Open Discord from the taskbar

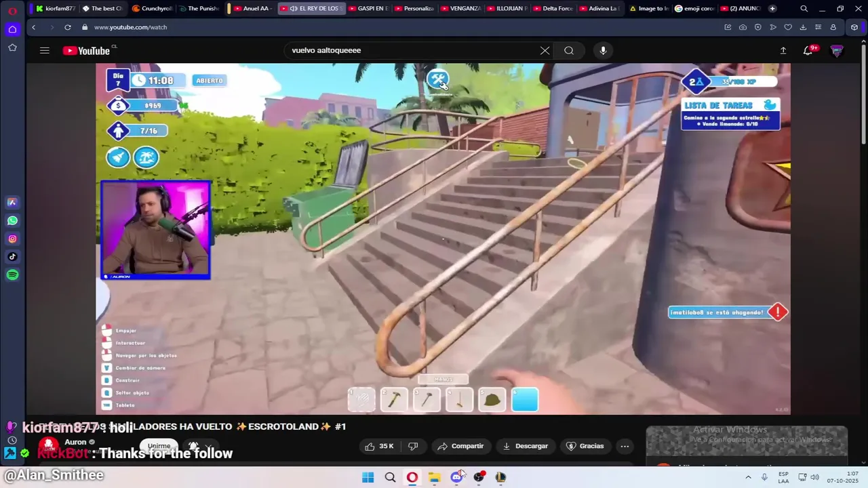pos(457,477)
